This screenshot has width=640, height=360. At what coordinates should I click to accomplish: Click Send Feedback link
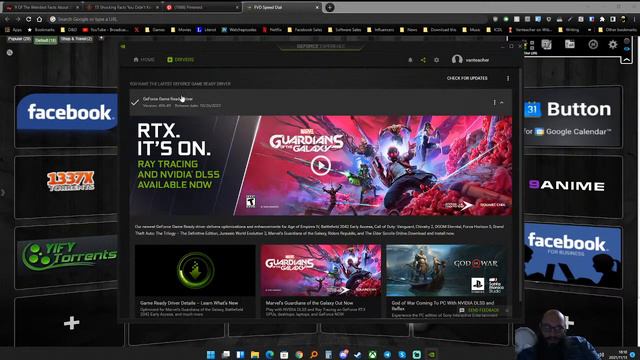[479, 310]
